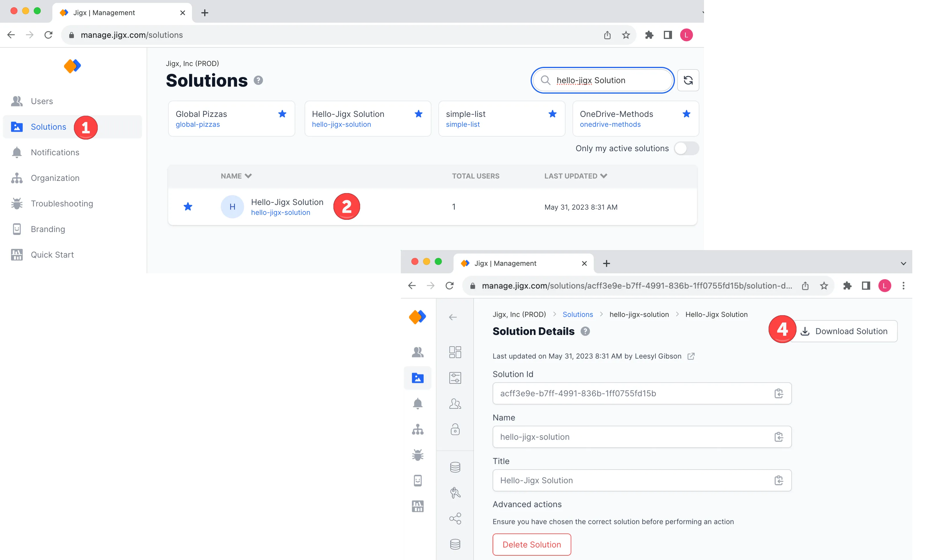928x560 pixels.
Task: Click the refresh solutions list button
Action: (x=688, y=80)
